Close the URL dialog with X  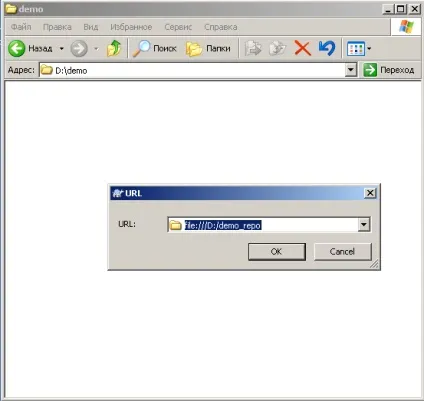point(370,193)
